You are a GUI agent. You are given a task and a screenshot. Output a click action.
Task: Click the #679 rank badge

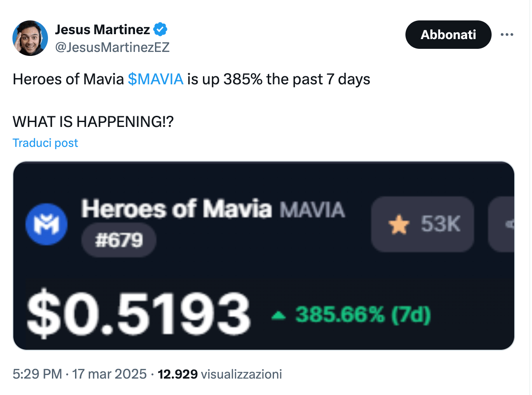tap(119, 241)
